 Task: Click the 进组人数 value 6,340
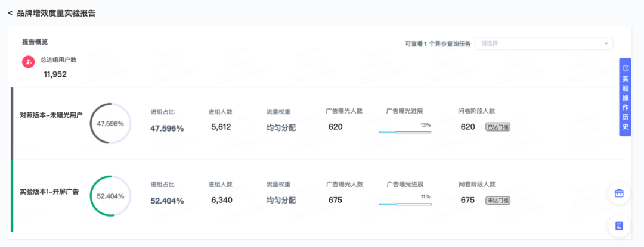point(221,200)
